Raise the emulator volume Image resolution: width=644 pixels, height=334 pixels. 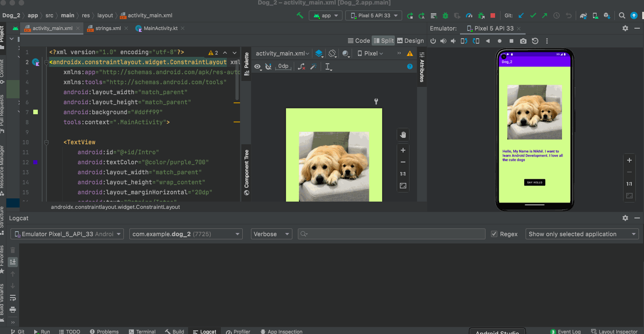coord(443,41)
